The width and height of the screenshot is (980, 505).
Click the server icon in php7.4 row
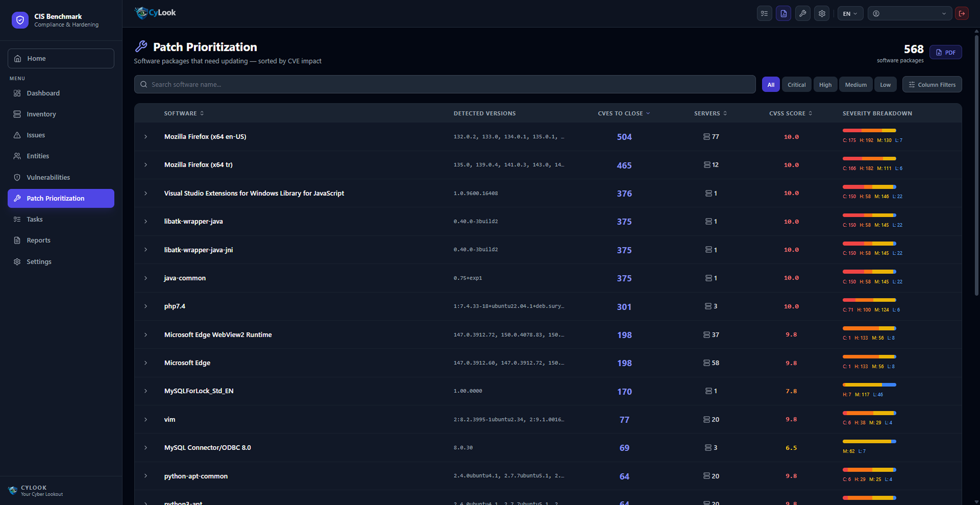click(708, 306)
